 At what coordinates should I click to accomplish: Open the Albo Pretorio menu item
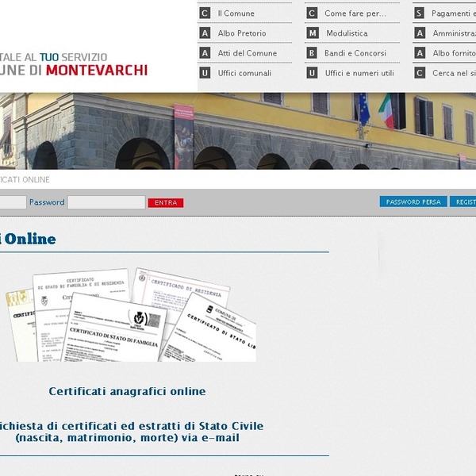242,33
